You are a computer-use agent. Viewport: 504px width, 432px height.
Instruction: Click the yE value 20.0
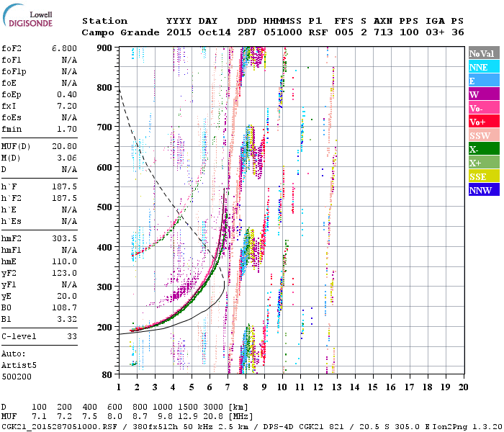(x=67, y=297)
